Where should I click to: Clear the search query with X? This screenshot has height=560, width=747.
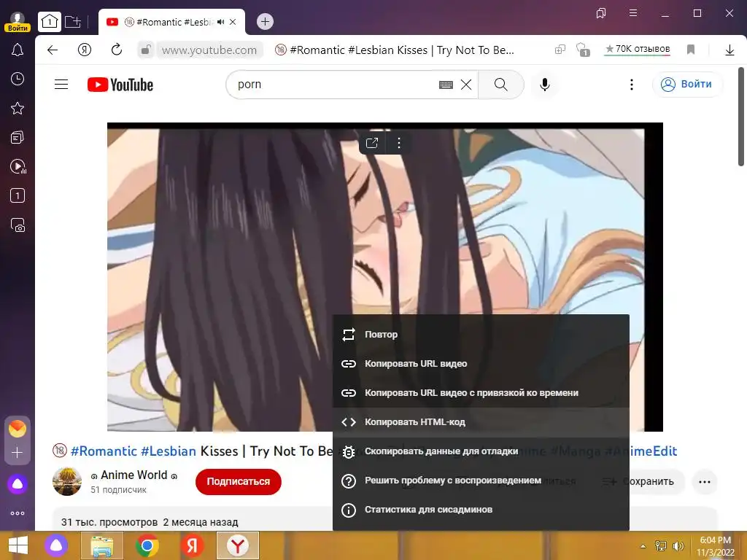point(466,85)
